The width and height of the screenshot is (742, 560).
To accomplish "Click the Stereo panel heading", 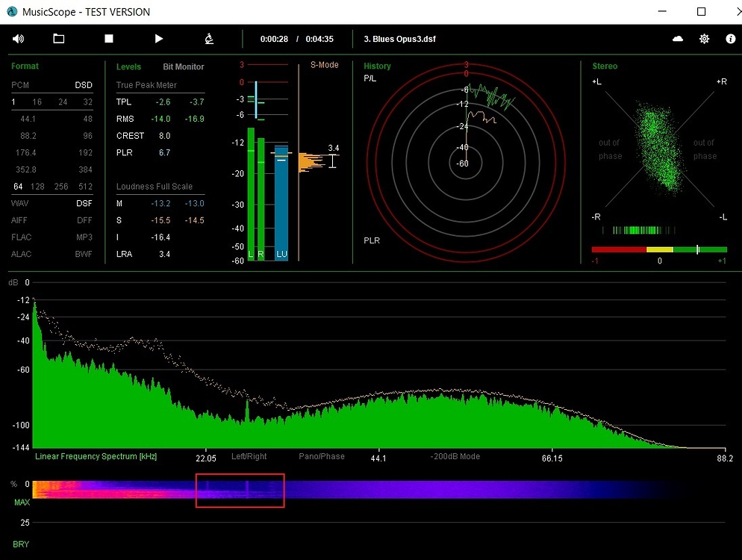I will [x=605, y=66].
